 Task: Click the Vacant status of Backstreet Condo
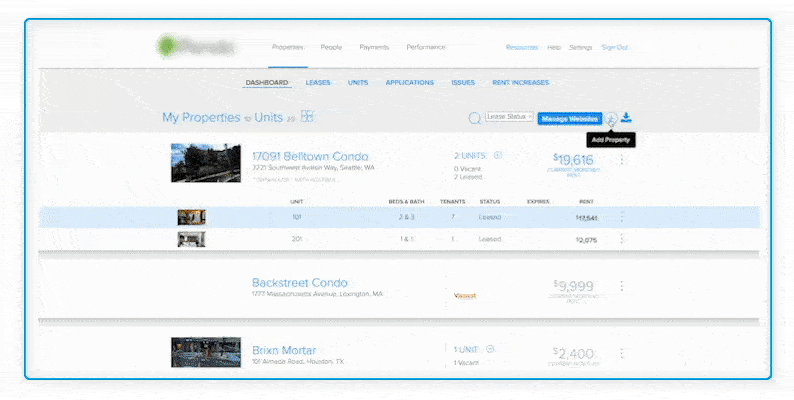465,296
